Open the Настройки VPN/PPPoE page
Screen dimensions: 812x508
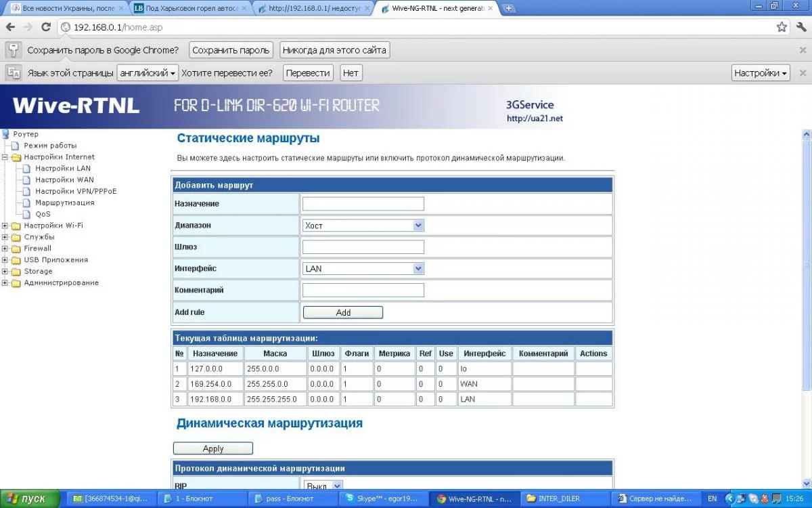[76, 192]
